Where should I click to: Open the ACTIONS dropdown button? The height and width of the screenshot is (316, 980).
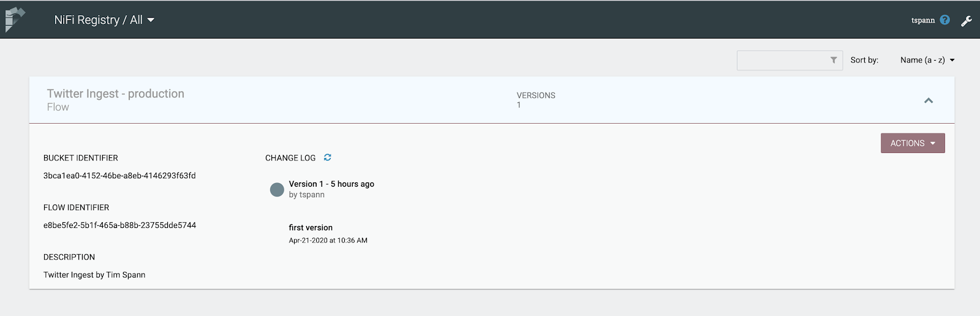tap(913, 143)
